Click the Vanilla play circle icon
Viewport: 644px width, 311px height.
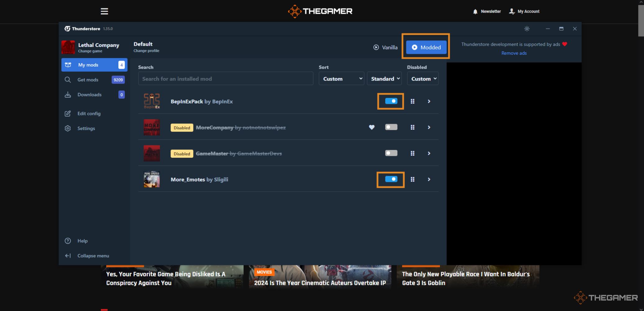point(376,47)
